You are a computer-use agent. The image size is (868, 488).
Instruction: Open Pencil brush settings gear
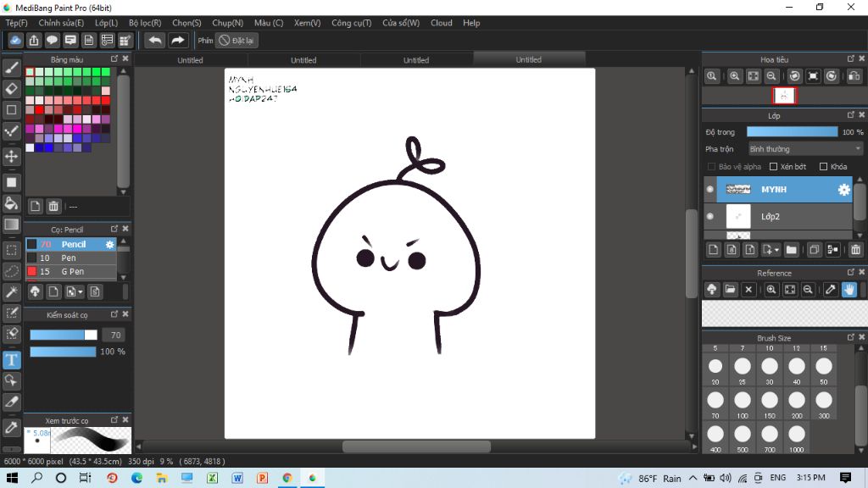point(109,244)
